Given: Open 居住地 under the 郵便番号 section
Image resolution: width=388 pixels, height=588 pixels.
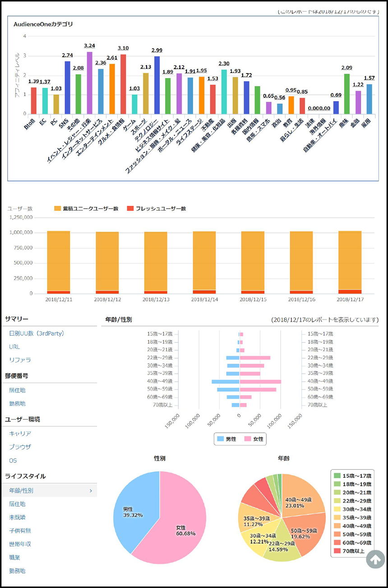Looking at the screenshot, I should tap(18, 390).
